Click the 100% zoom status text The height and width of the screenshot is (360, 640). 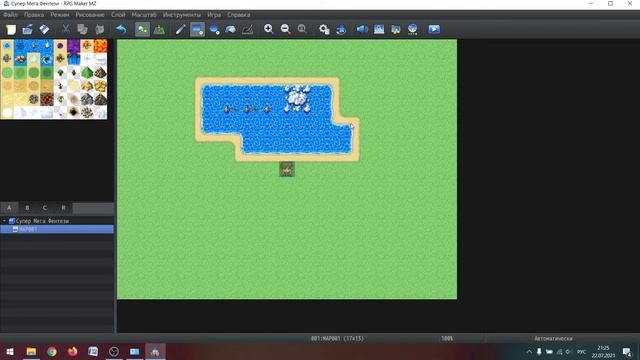click(x=447, y=339)
